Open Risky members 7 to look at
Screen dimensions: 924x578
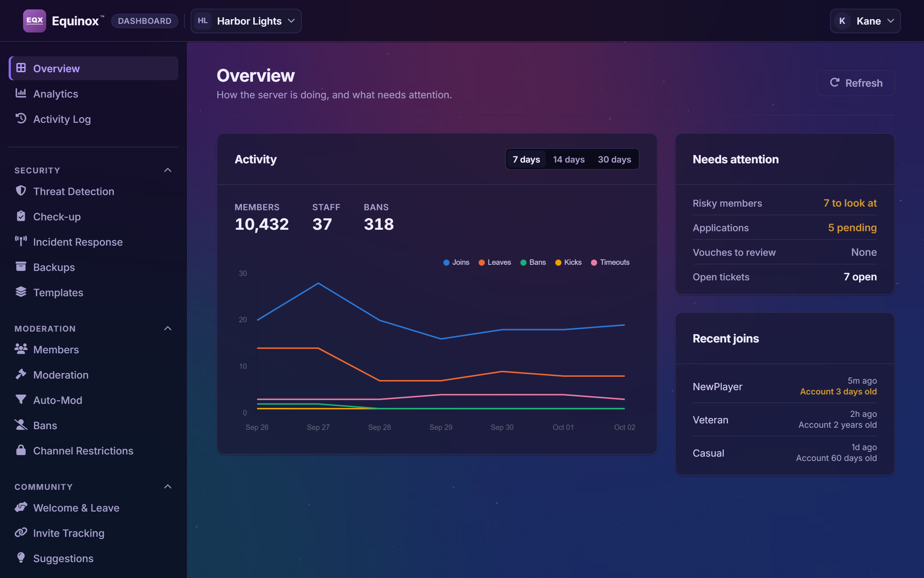click(x=785, y=203)
